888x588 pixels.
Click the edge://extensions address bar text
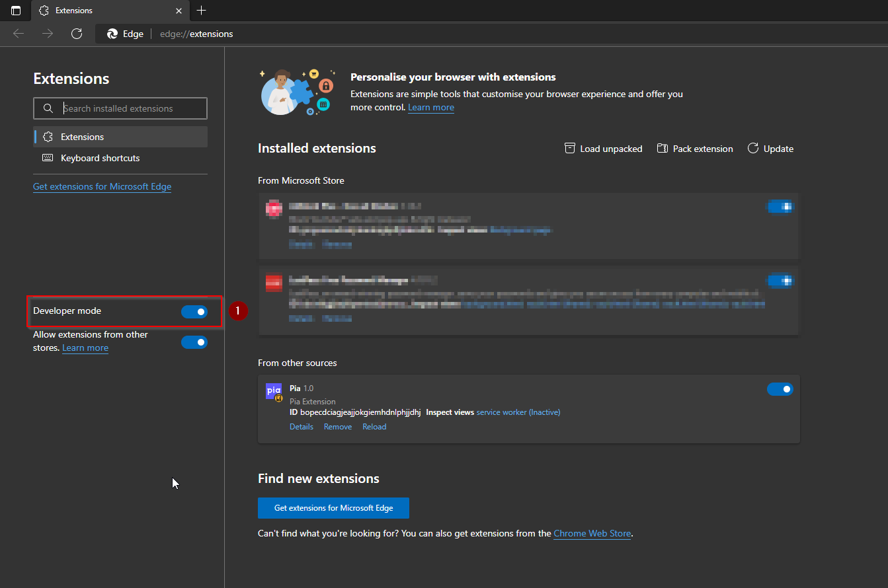[x=196, y=34]
